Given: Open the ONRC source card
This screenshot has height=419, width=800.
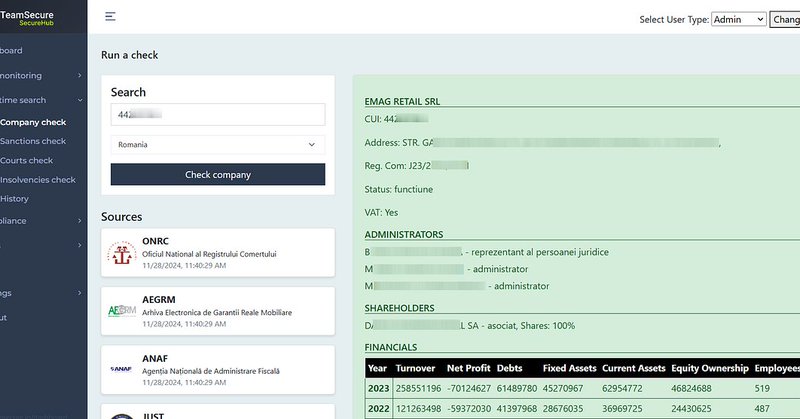Looking at the screenshot, I should pos(218,253).
